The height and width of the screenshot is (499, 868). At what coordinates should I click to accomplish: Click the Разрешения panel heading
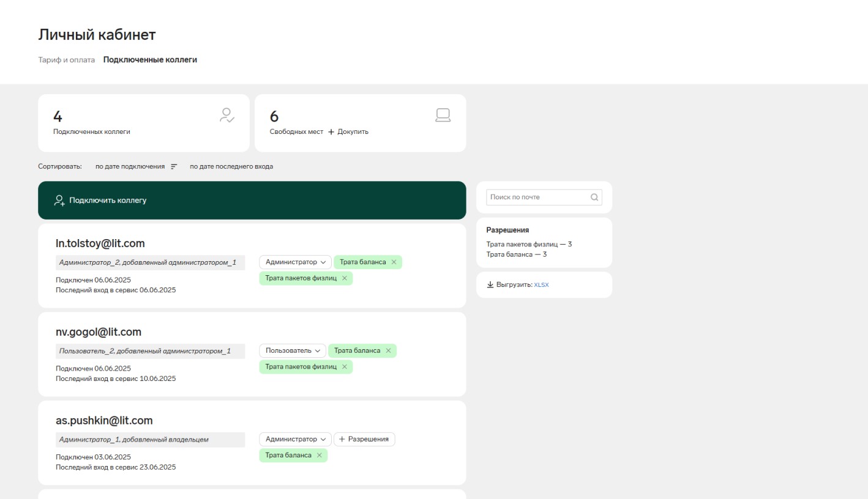507,230
